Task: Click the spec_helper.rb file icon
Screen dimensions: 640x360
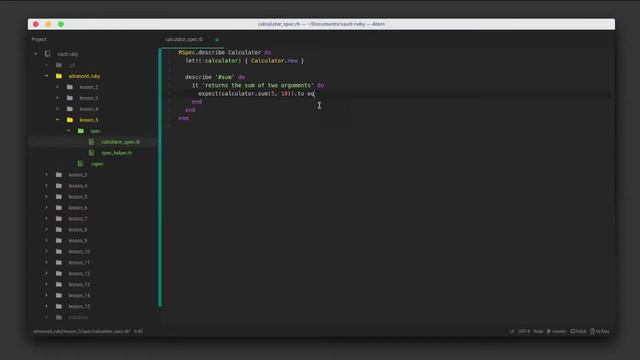Action: point(91,153)
